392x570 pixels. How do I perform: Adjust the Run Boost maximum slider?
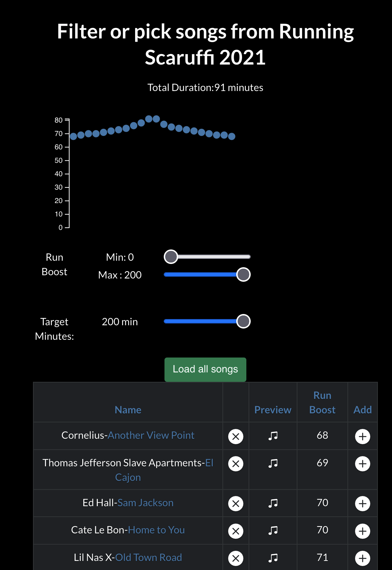pyautogui.click(x=243, y=274)
